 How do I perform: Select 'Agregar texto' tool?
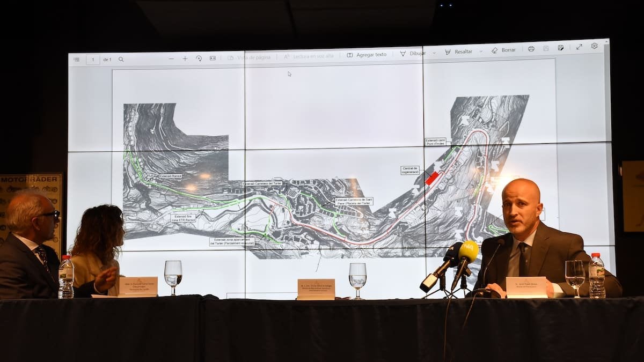tap(367, 55)
